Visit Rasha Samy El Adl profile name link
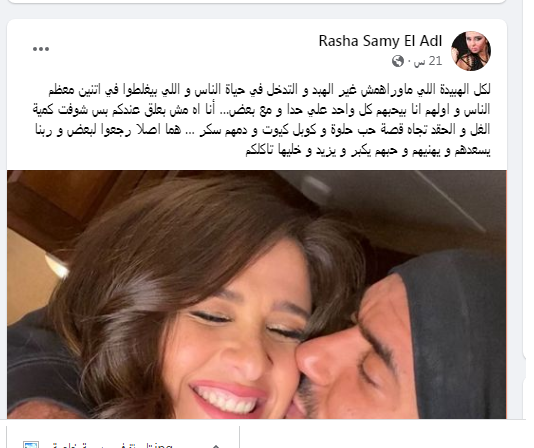 click(380, 41)
